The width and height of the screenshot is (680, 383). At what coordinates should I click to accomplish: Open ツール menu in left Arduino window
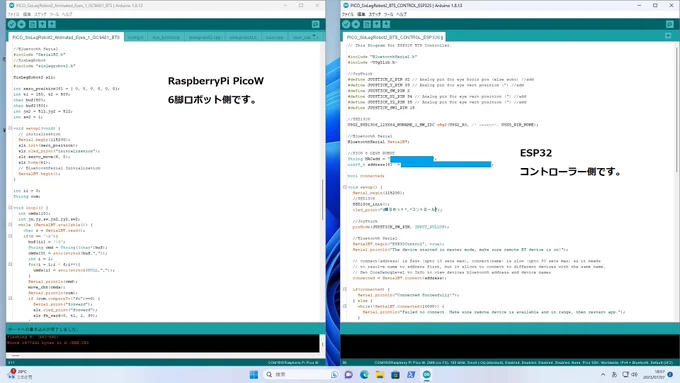[x=54, y=14]
